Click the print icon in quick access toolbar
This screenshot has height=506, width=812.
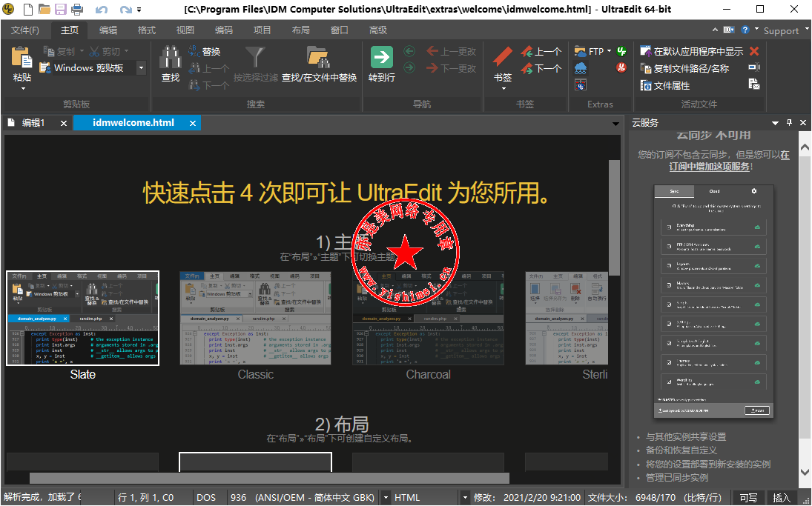(77, 10)
